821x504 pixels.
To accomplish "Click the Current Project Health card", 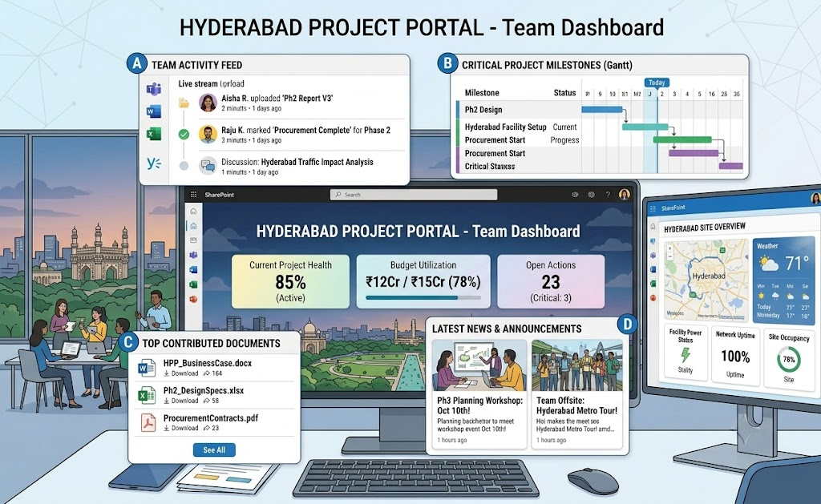I will (290, 281).
